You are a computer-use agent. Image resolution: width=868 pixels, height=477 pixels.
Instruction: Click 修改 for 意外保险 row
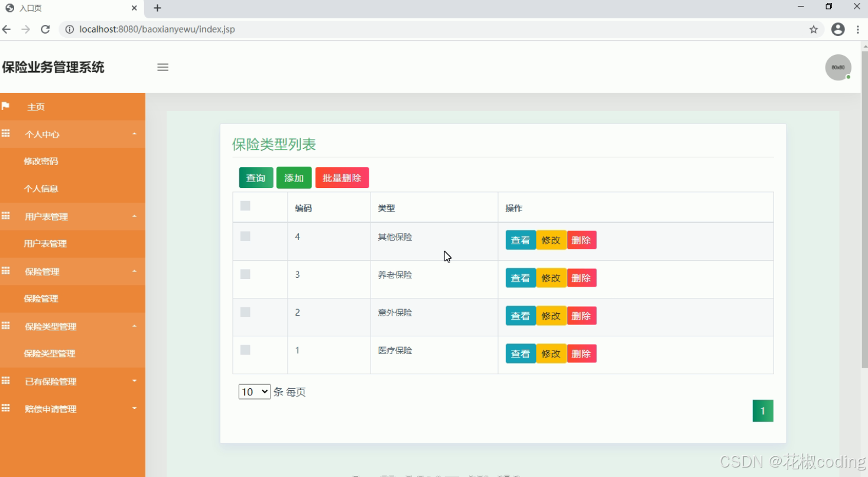click(551, 316)
